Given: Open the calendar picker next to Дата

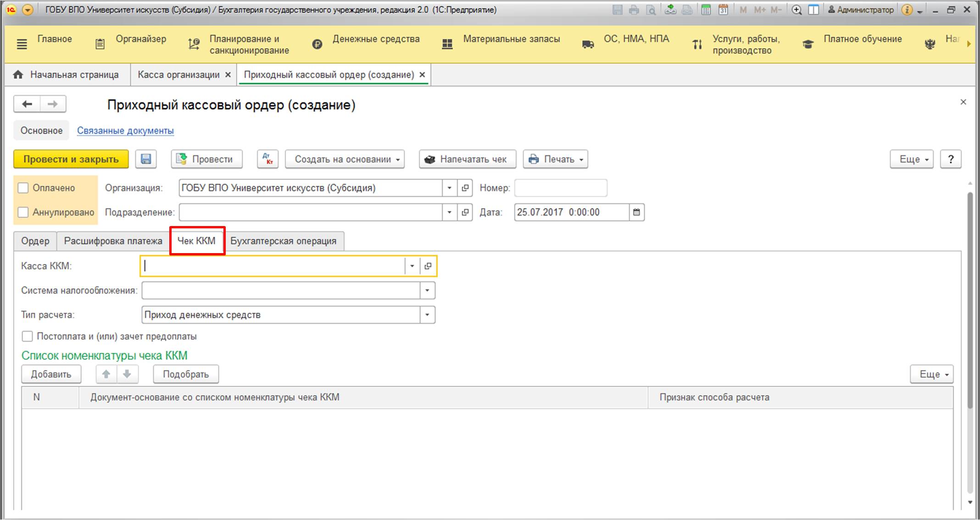Looking at the screenshot, I should click(636, 212).
